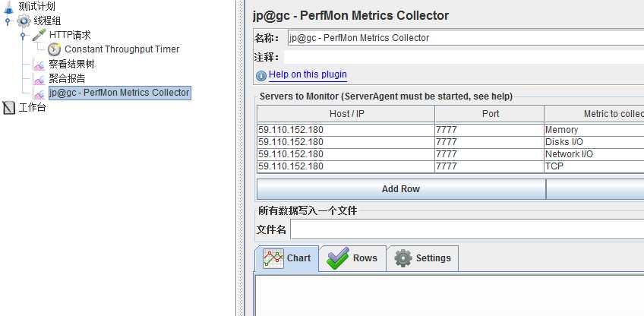
Task: Click the button right of Add Row
Action: 595,189
